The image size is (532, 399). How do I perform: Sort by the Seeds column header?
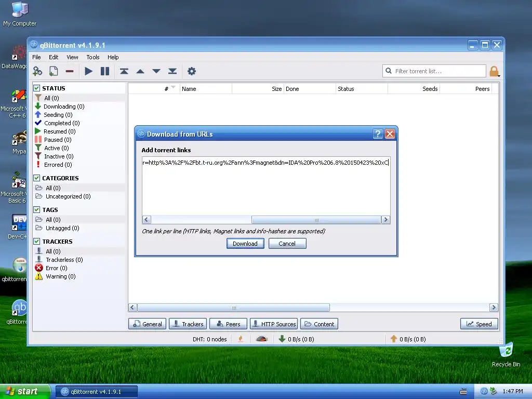414,89
